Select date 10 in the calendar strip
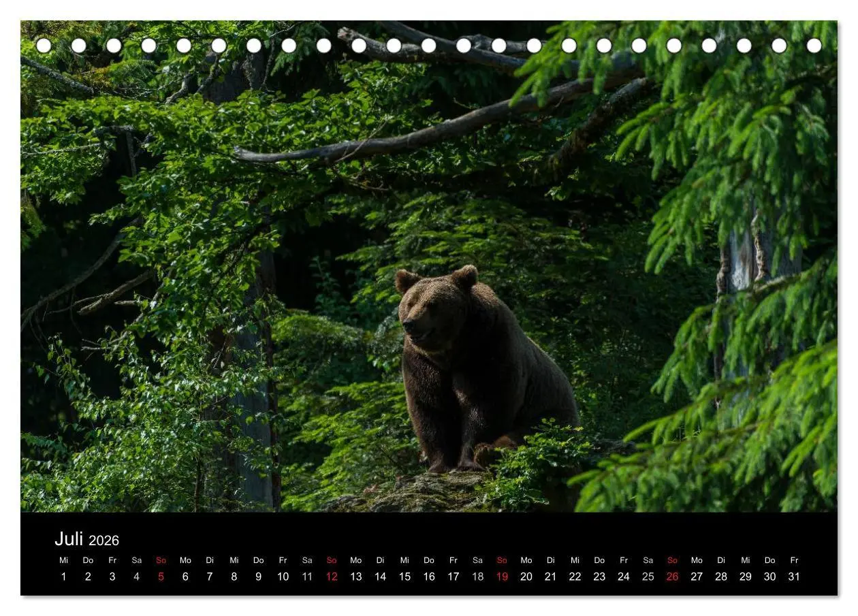This screenshot has height=616, width=858. [283, 577]
